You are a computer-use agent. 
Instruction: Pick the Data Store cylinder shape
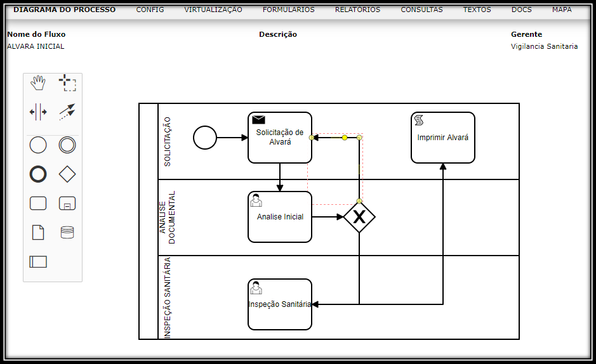67,232
